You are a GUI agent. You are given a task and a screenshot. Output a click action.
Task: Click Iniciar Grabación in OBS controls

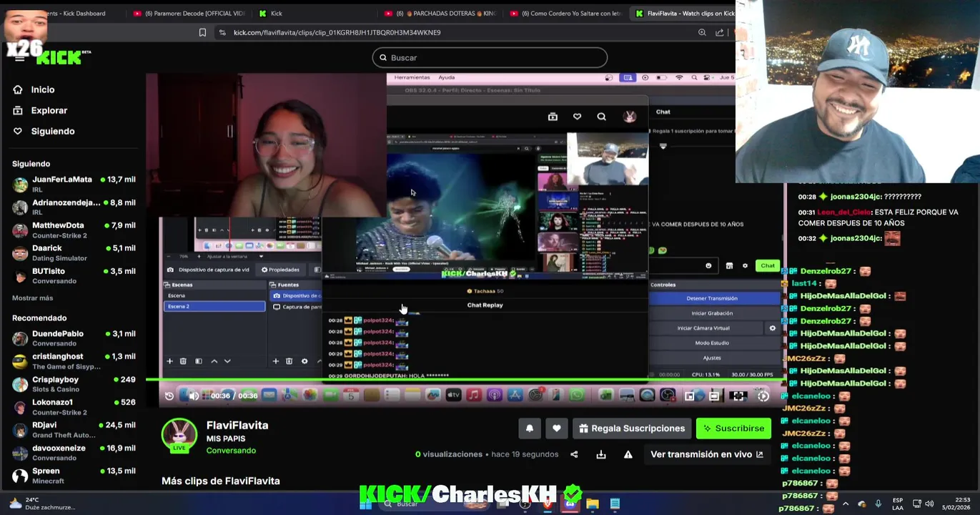712,313
